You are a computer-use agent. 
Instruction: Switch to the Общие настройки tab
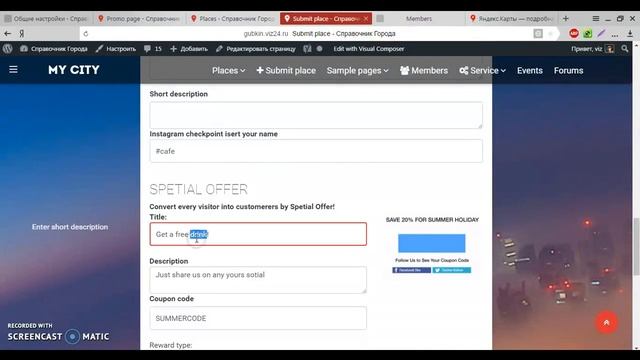[x=47, y=18]
